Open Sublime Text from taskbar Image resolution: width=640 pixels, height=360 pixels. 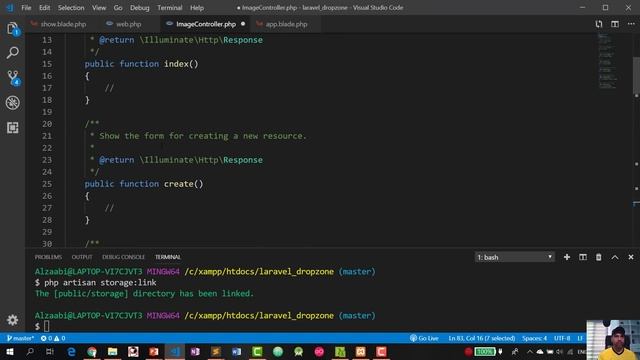coord(216,351)
